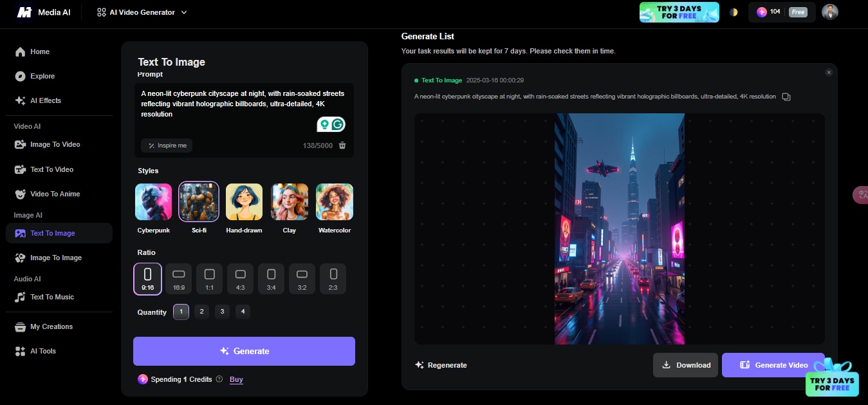Select the Watercolor style thumbnail
868x405 pixels.
(334, 201)
